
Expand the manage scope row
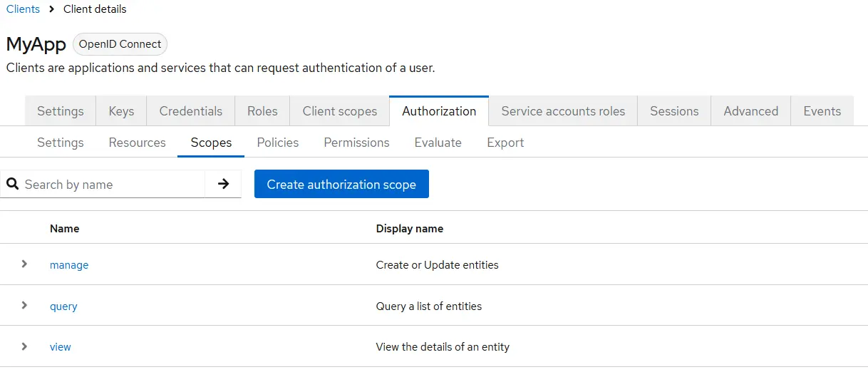tap(24, 264)
